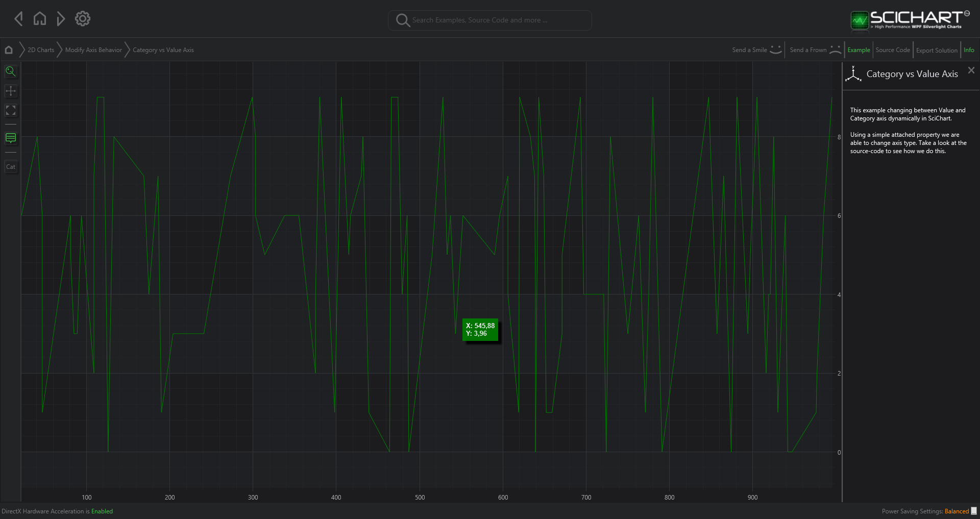Click the power saving settings icon
980x519 pixels.
(x=974, y=511)
